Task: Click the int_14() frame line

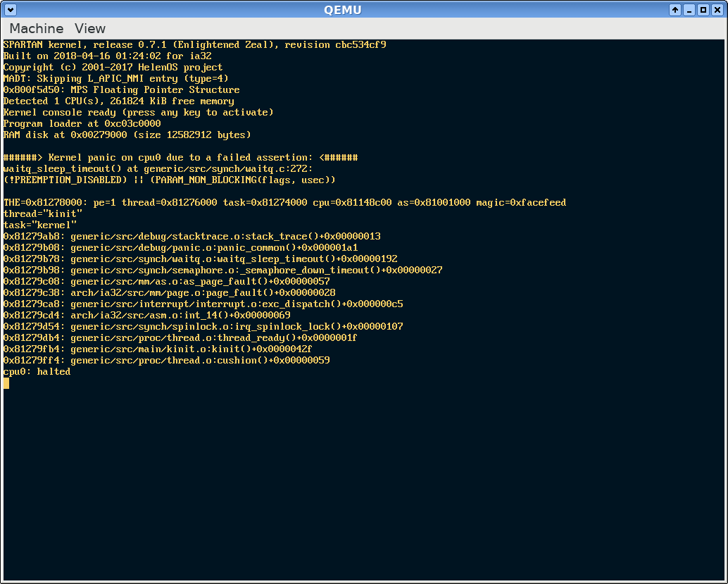Action: (146, 315)
